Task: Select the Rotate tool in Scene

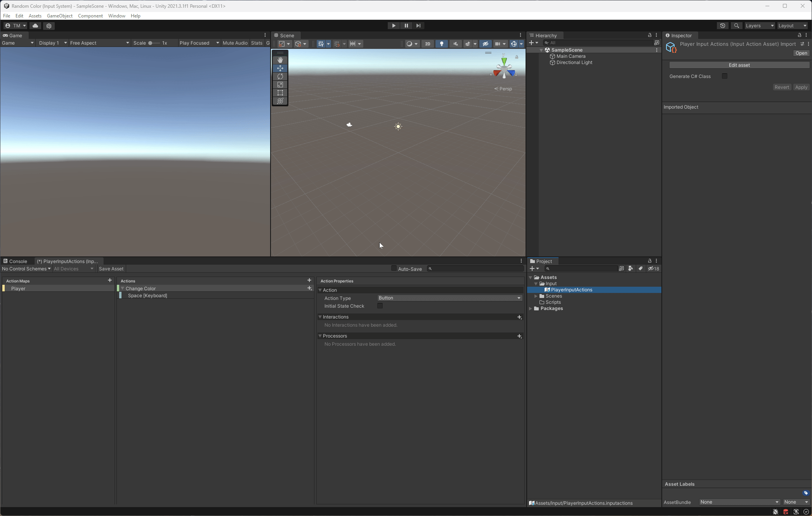Action: point(280,76)
